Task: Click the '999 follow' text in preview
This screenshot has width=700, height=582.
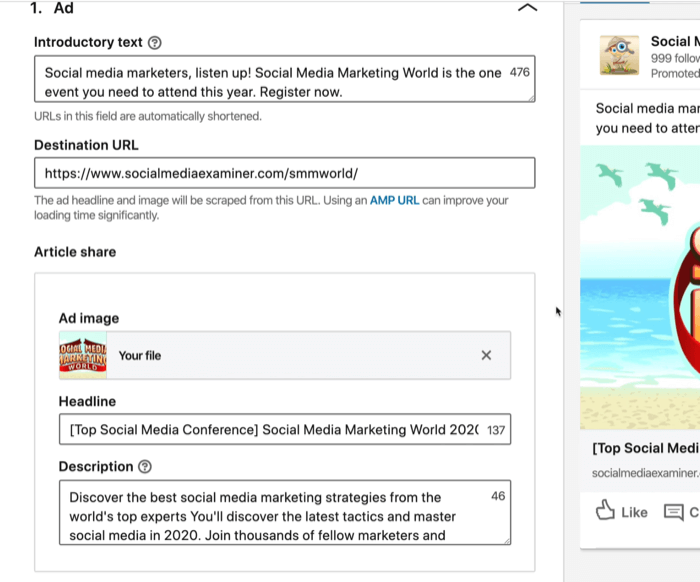Action: 675,58
